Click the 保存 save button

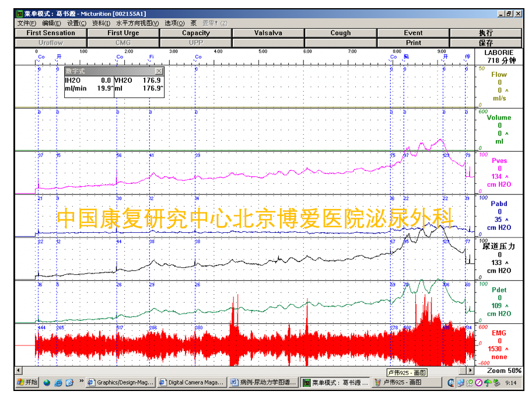pos(486,43)
